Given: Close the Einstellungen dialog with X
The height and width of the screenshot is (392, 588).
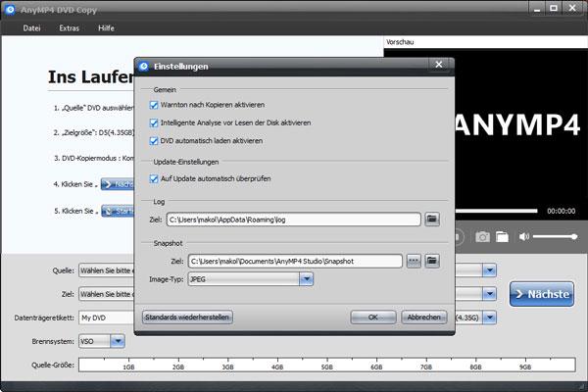Looking at the screenshot, I should (438, 65).
